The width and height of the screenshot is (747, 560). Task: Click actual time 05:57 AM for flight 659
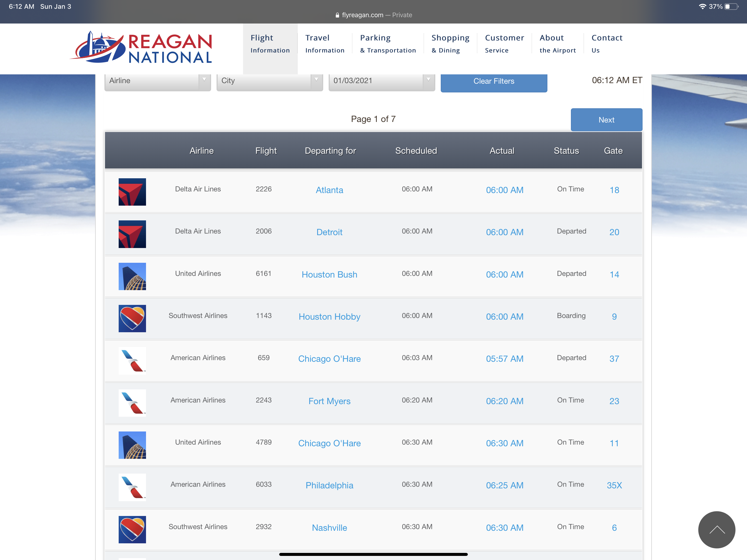point(504,359)
